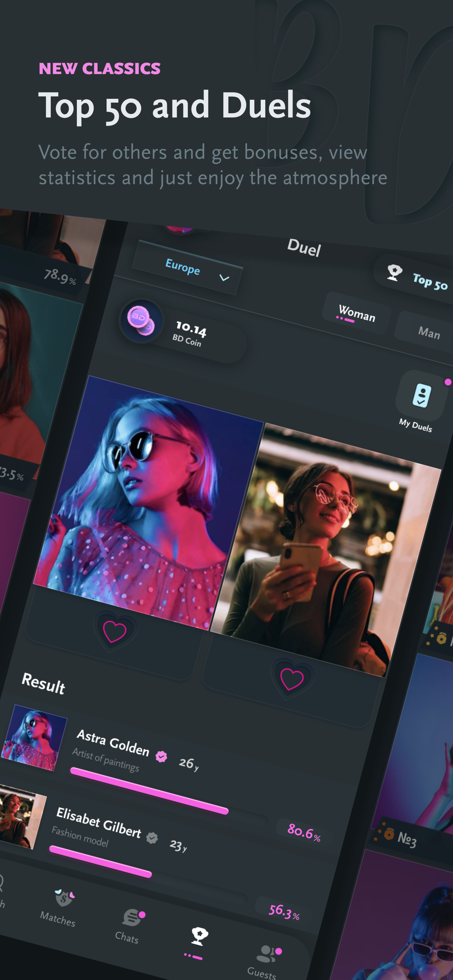Click the '26 y' age label
Viewport: 453px width, 980px height.
[189, 764]
